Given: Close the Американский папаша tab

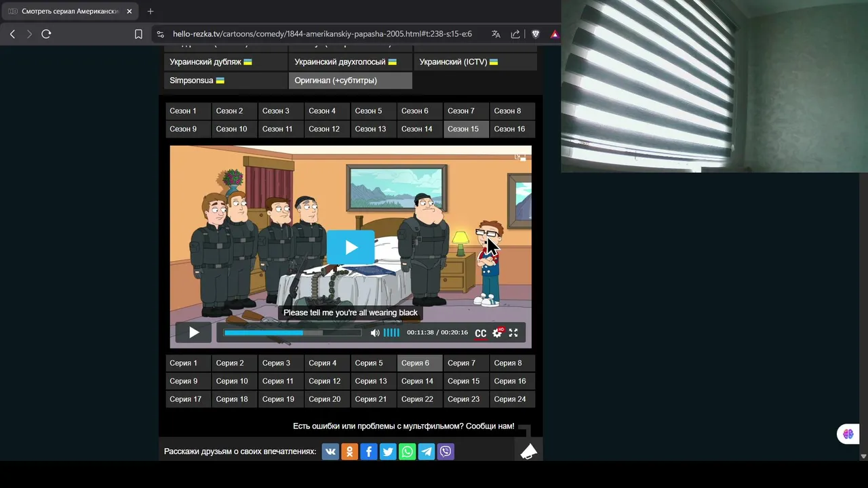Looking at the screenshot, I should (129, 11).
